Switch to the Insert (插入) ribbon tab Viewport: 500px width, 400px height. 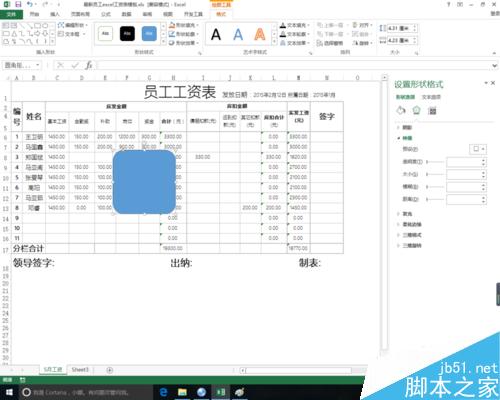[55, 14]
